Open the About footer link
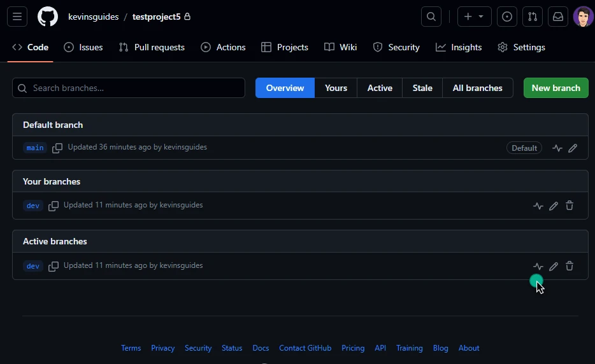This screenshot has width=595, height=364. coord(469,348)
